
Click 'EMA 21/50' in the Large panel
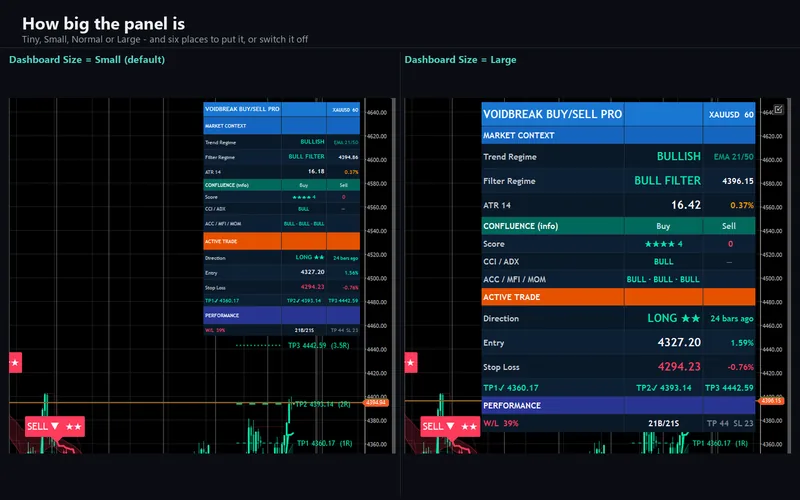tap(734, 157)
